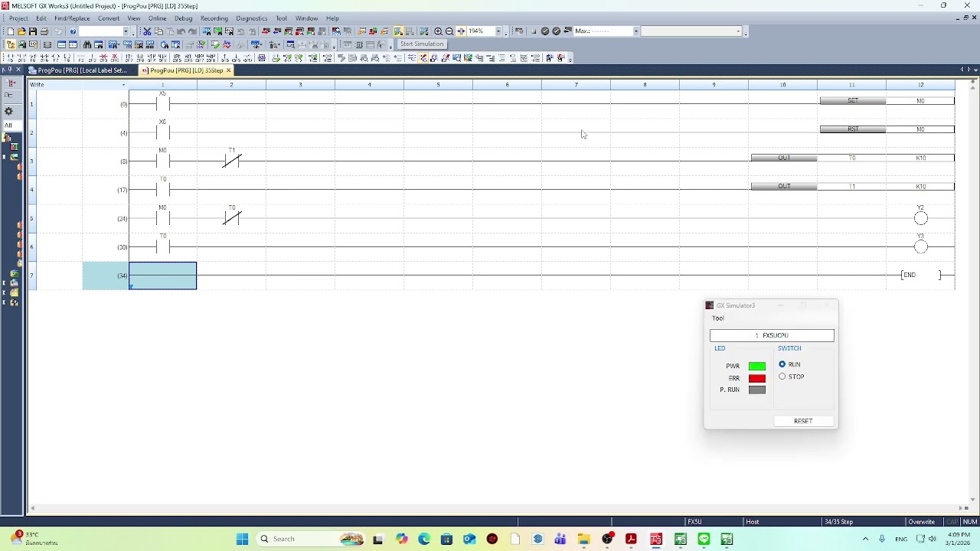Open the Find/Replace menu
Image resolution: width=980 pixels, height=551 pixels.
(x=72, y=18)
